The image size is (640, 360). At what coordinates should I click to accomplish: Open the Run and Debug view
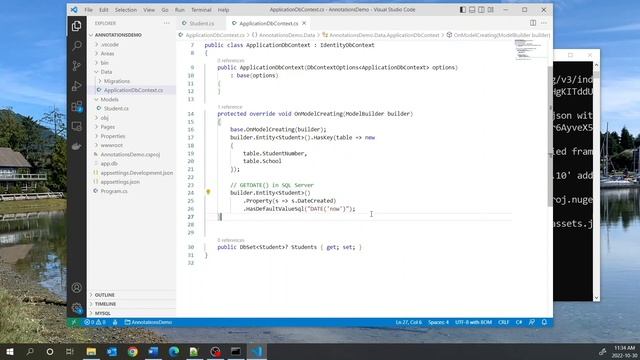[76, 86]
